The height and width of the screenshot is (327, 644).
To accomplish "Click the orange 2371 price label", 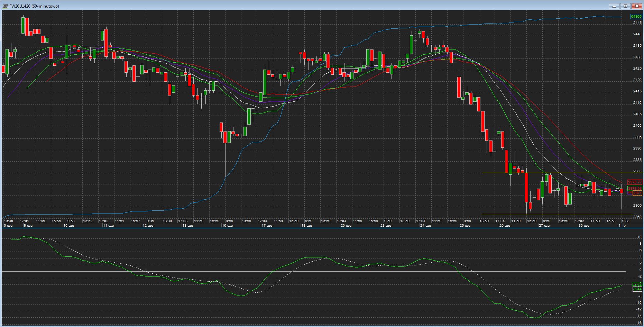I will pos(637,193).
